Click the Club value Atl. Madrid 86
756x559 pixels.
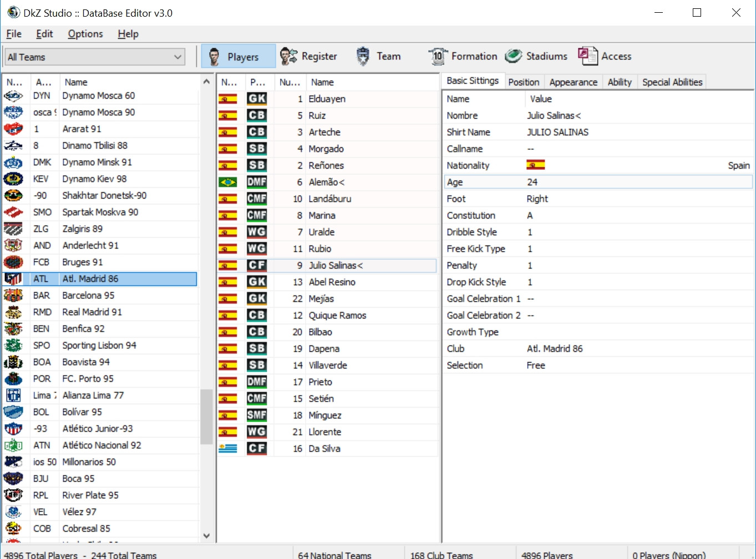(x=555, y=349)
